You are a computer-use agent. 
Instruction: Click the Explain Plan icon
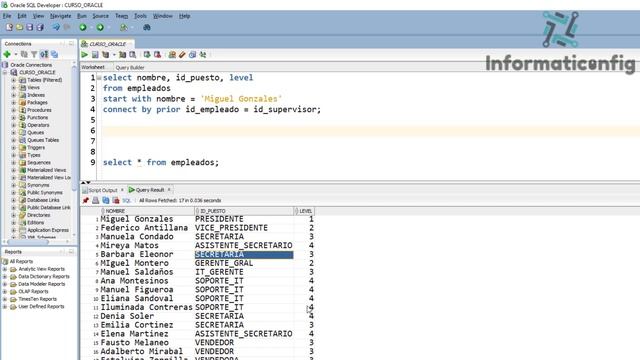pos(106,55)
